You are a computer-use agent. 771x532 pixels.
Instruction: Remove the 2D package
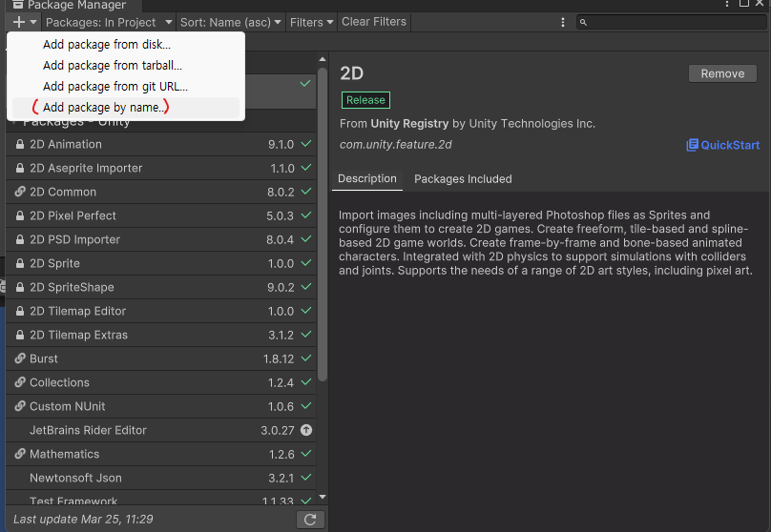[x=722, y=73]
